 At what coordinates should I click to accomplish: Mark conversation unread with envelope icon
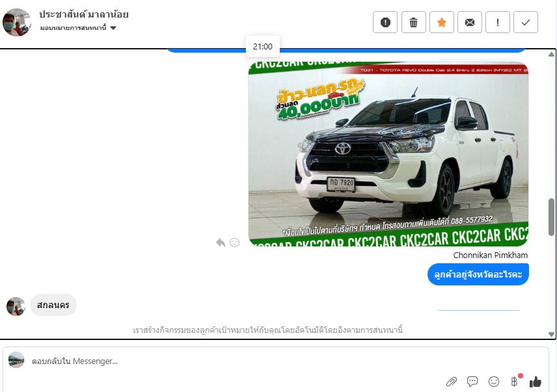[x=470, y=22]
